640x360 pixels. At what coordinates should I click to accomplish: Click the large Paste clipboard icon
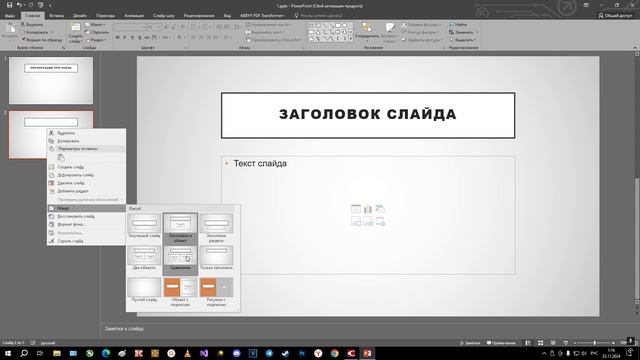[x=10, y=29]
